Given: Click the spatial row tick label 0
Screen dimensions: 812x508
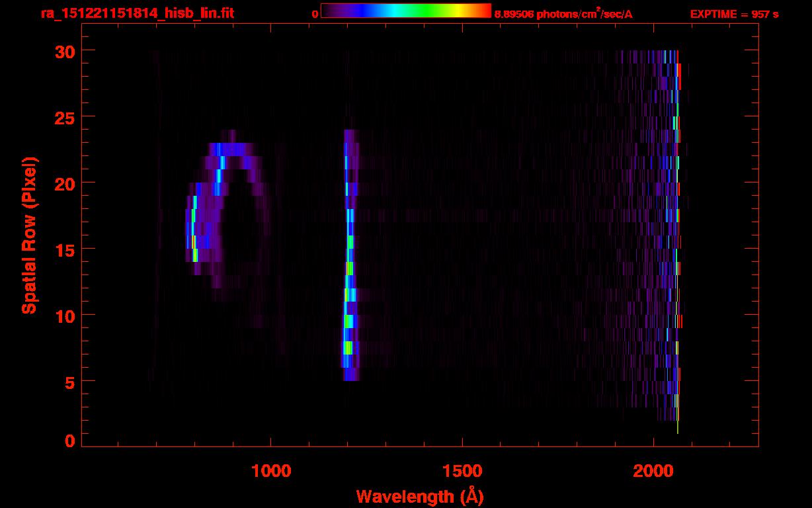Looking at the screenshot, I should click(69, 441).
